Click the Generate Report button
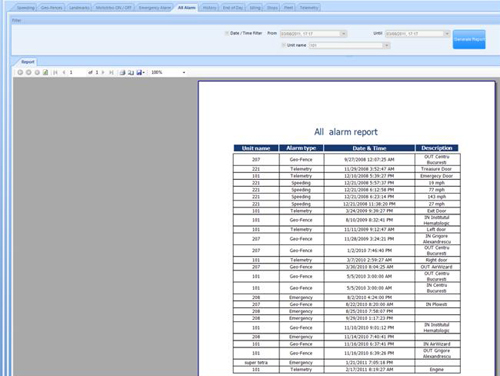The image size is (500, 376). [x=469, y=39]
